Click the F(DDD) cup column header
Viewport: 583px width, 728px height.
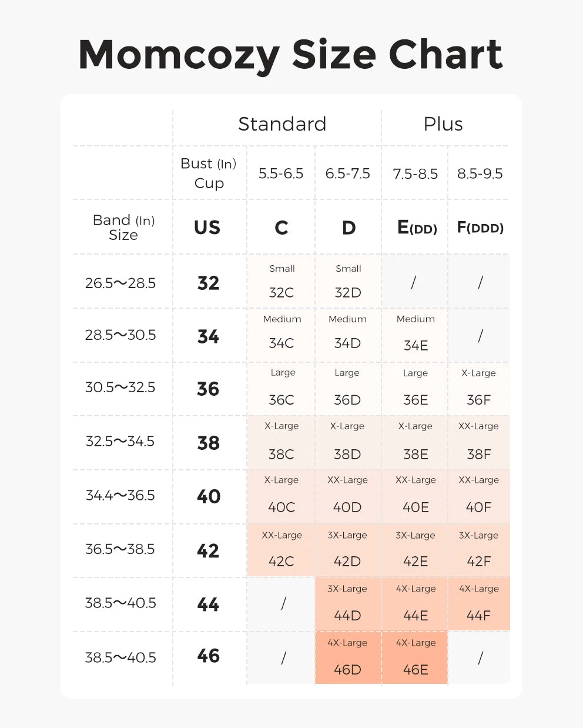pyautogui.click(x=480, y=228)
